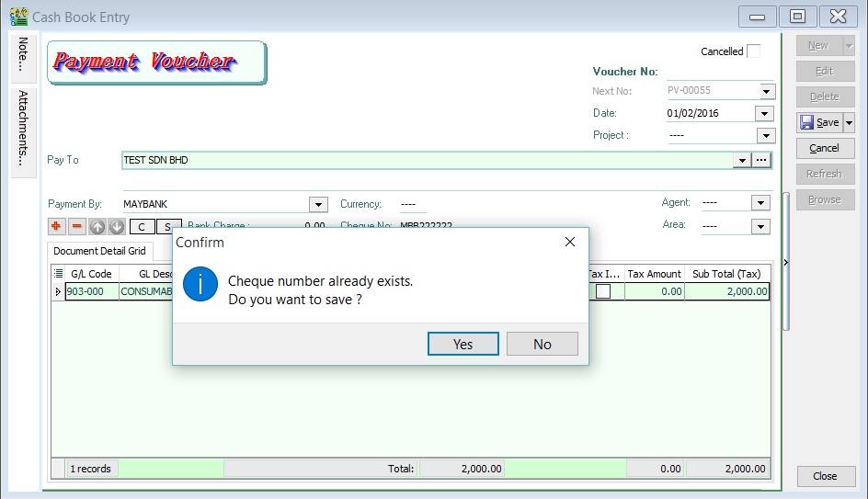Open the Attachments side tab
868x499 pixels.
point(23,131)
